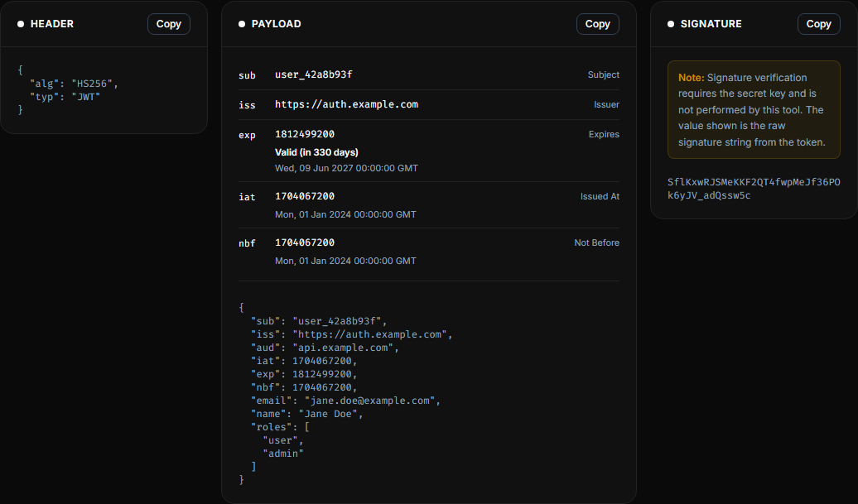The width and height of the screenshot is (858, 504).
Task: Click the "sub": "user_42a8b93f" JSON line
Action: pos(319,321)
